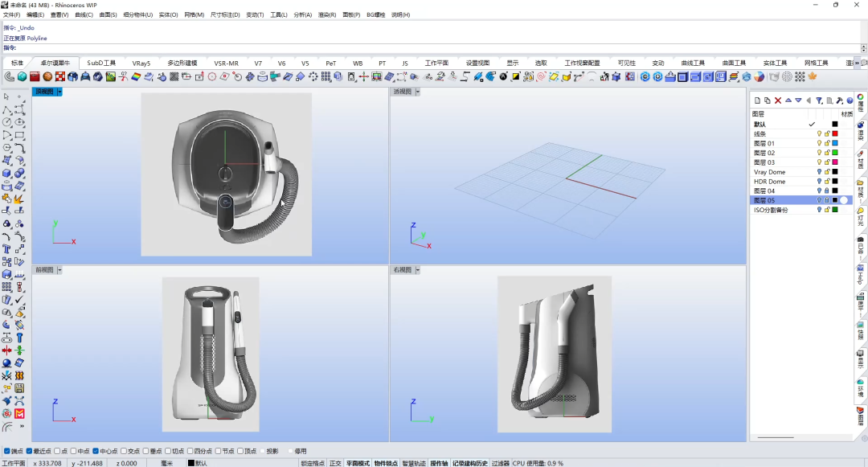The image size is (868, 467).
Task: Click the command input field
Action: [437, 48]
